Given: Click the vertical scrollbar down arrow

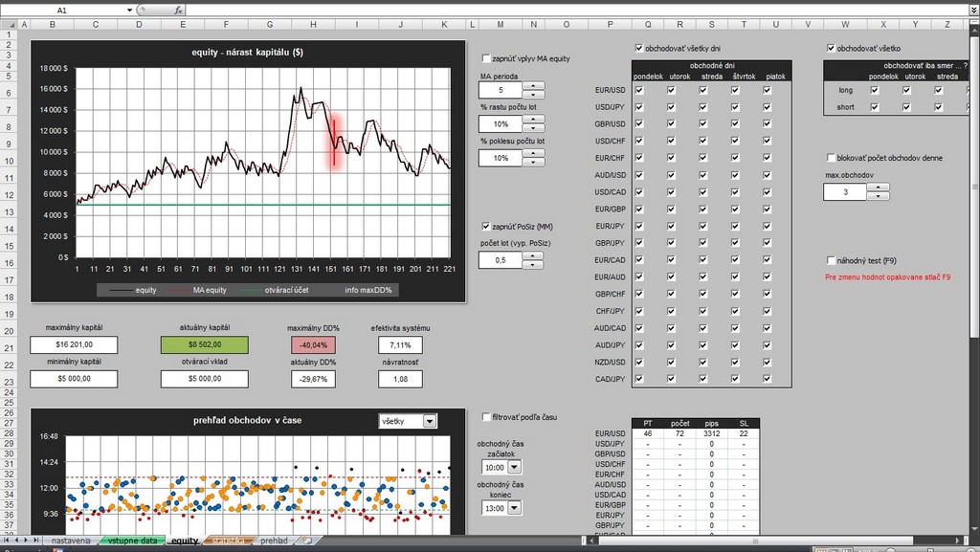Looking at the screenshot, I should pyautogui.click(x=974, y=530).
